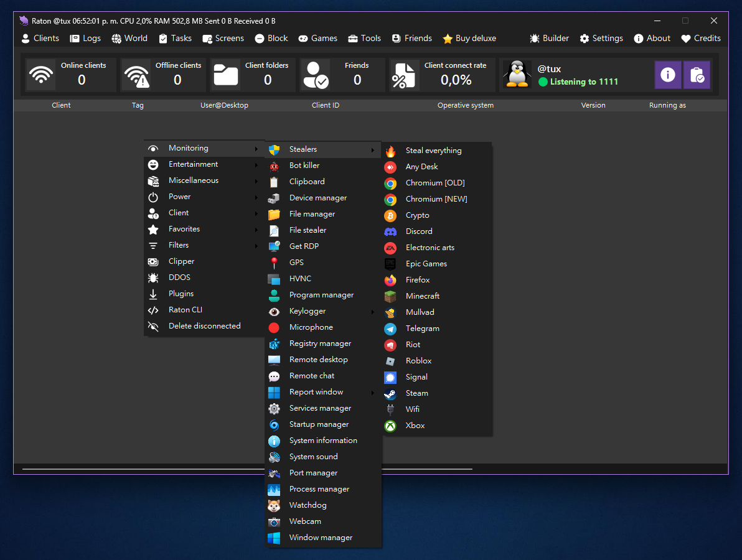The height and width of the screenshot is (560, 742).
Task: Open the Logs menu in the top bar
Action: pyautogui.click(x=86, y=39)
